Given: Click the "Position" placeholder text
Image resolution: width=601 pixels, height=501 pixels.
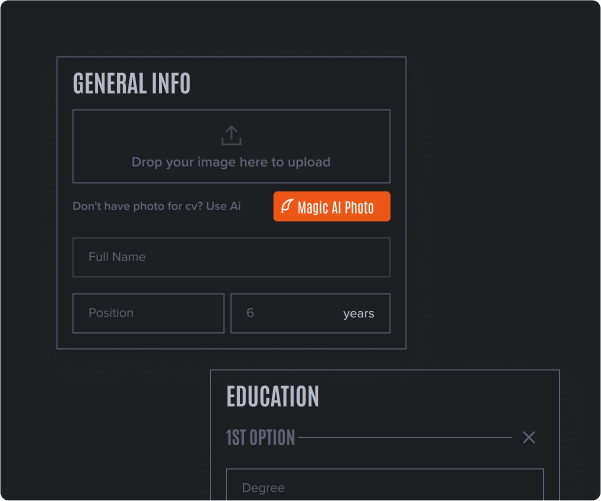Looking at the screenshot, I should [111, 313].
